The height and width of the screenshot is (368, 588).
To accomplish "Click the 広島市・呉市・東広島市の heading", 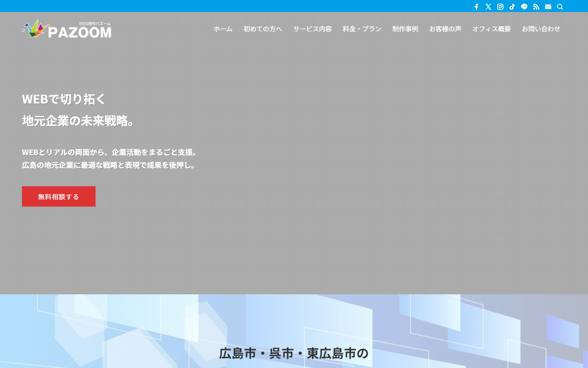I will (294, 353).
